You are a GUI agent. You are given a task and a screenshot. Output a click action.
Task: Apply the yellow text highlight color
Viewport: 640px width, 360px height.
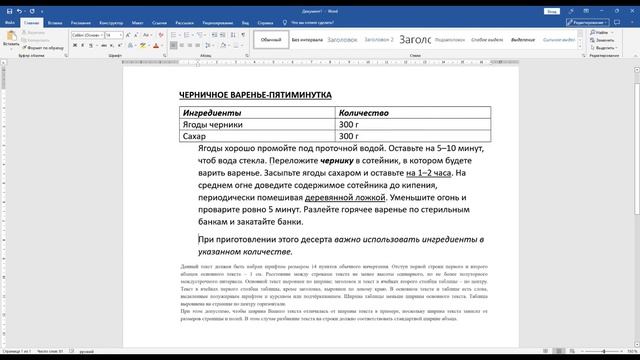[x=142, y=45]
